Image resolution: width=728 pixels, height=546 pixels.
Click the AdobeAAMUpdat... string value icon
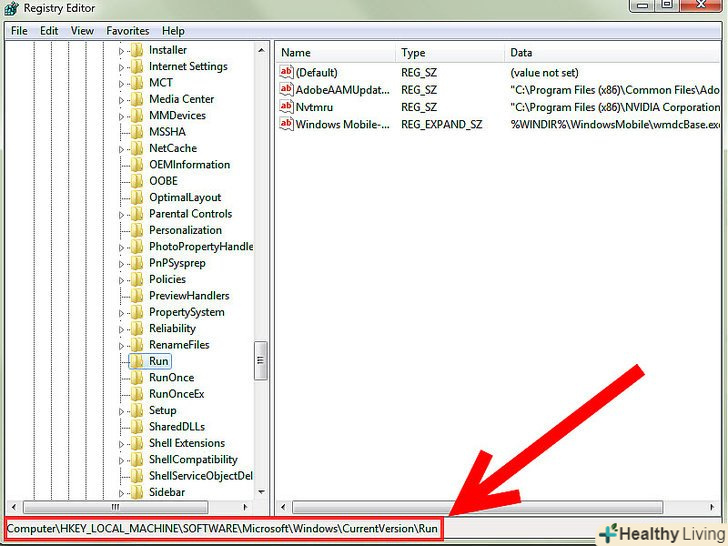pos(286,89)
